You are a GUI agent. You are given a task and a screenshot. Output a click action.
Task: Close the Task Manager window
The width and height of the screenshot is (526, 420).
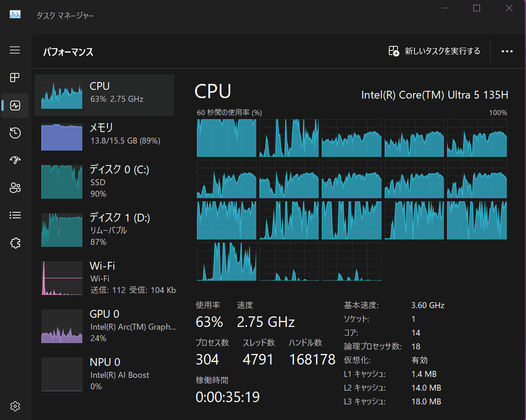pyautogui.click(x=509, y=8)
